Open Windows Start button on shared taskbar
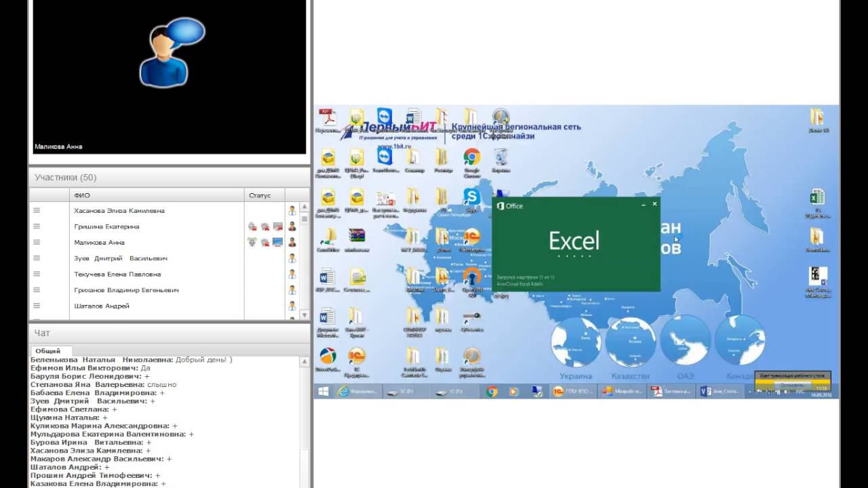Screen dimensions: 868x488 [323, 391]
